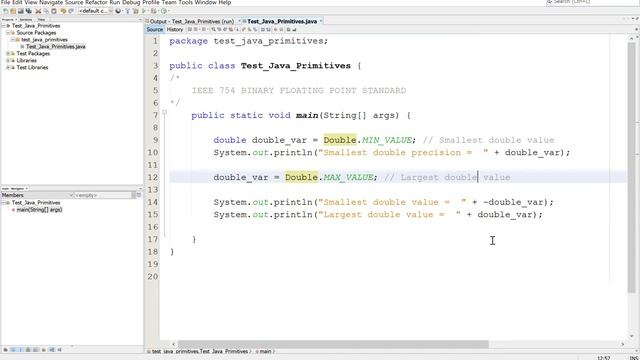Toggle Sort by Source in navigator
The width and height of the screenshot is (640, 360).
(59, 350)
